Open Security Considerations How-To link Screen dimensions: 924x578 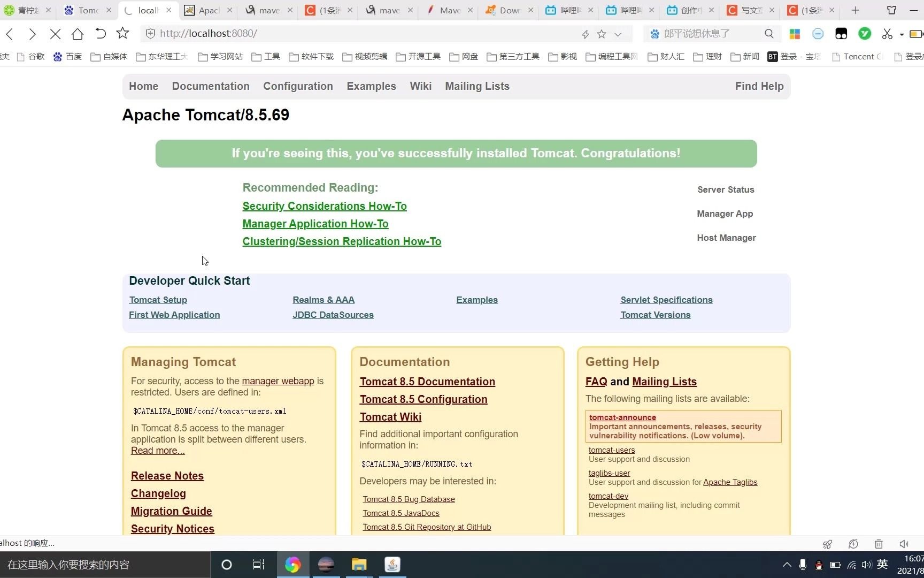tap(325, 206)
